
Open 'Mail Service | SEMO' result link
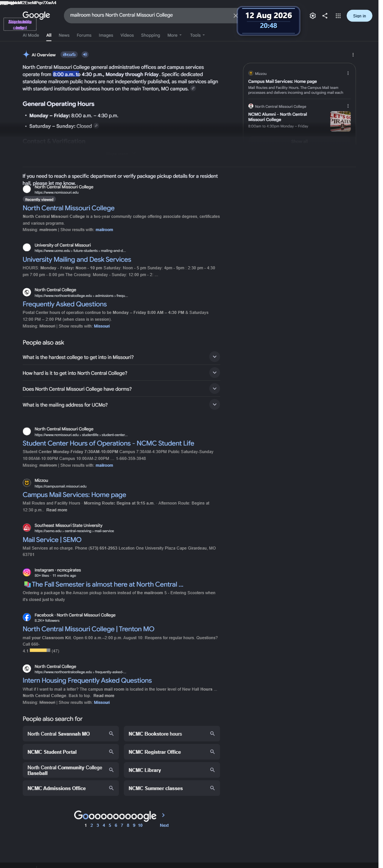coord(52,540)
